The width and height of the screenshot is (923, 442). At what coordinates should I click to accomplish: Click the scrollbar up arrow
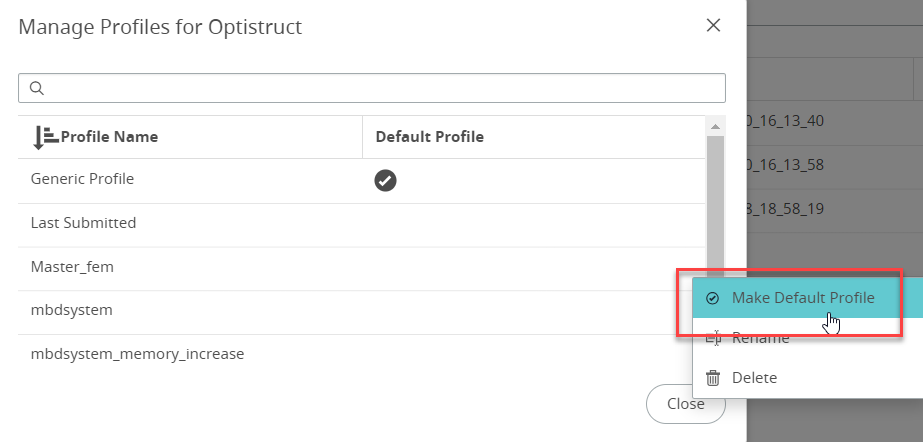(x=714, y=126)
